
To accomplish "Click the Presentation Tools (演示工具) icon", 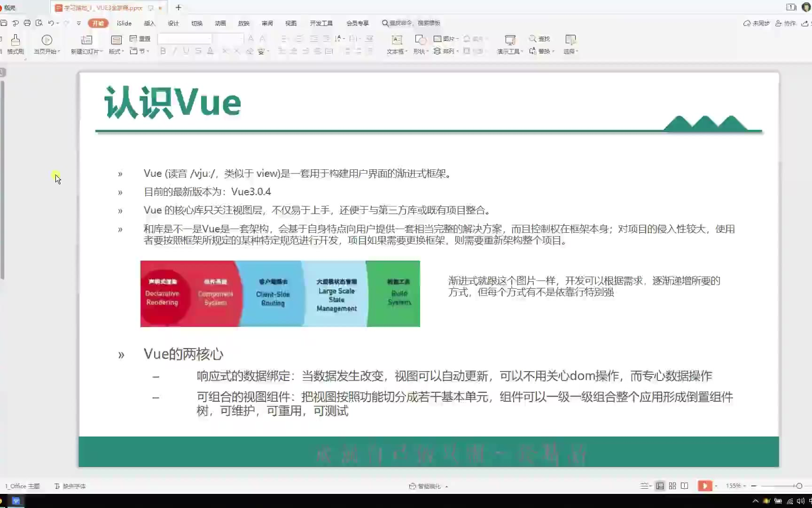I will (510, 40).
